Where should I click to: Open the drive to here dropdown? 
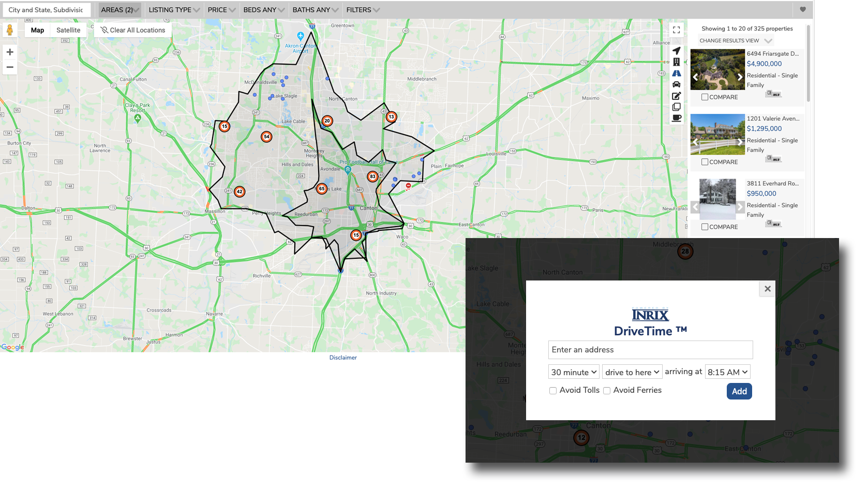click(632, 372)
